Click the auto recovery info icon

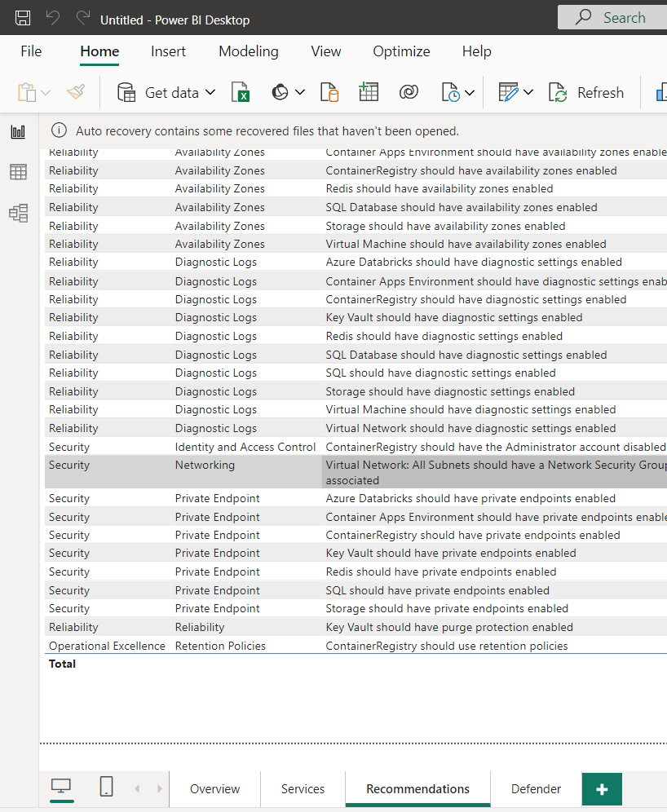(x=59, y=130)
